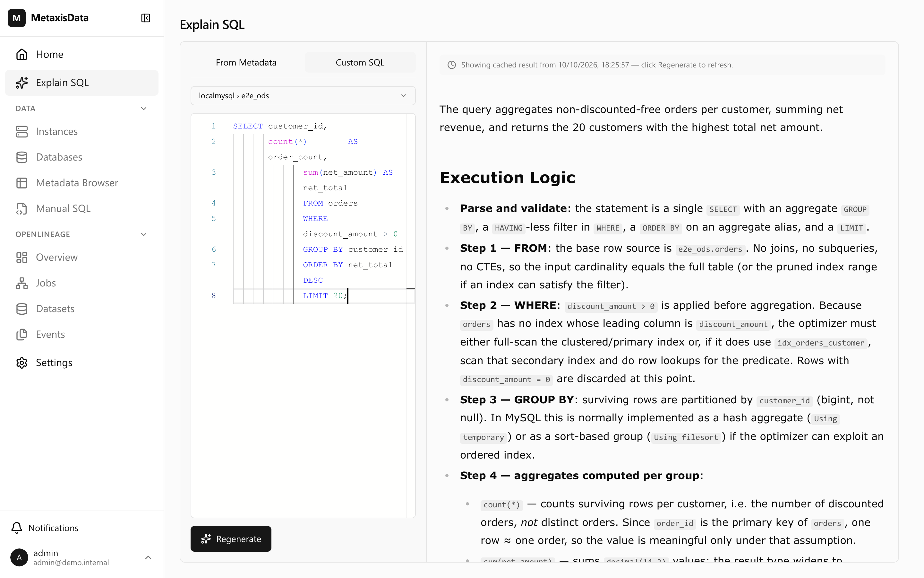Screen dimensions: 924x578
Task: Switch to the From Metadata tab
Action: pos(246,62)
